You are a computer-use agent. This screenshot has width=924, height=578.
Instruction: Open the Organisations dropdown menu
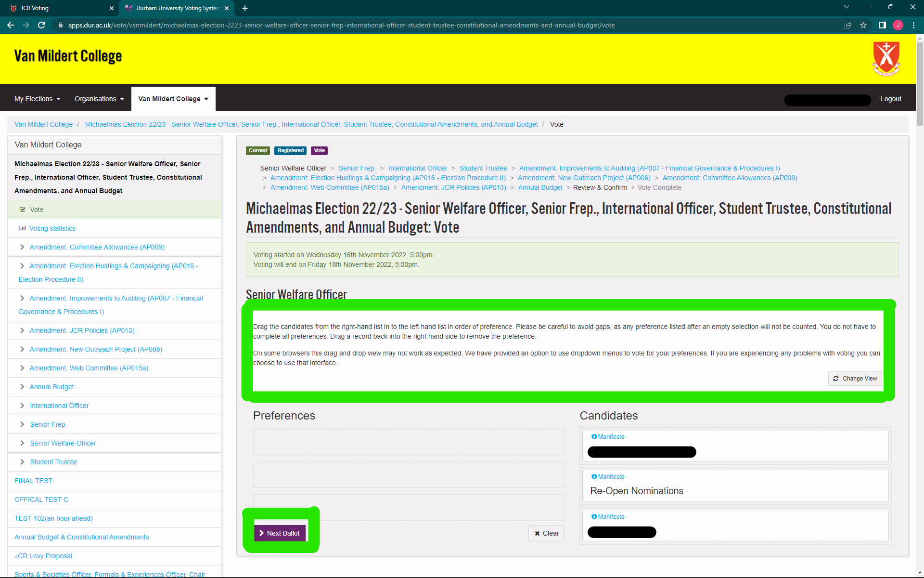99,99
